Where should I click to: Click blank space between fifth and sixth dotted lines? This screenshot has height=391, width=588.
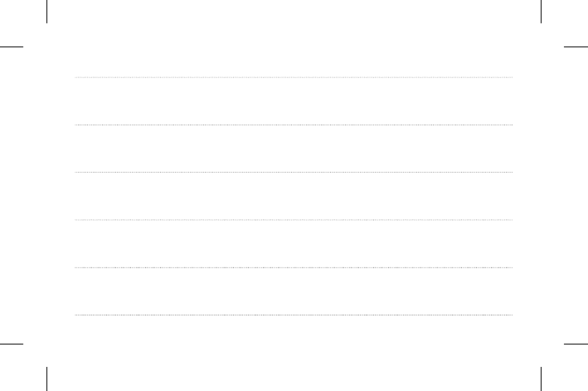294,291
